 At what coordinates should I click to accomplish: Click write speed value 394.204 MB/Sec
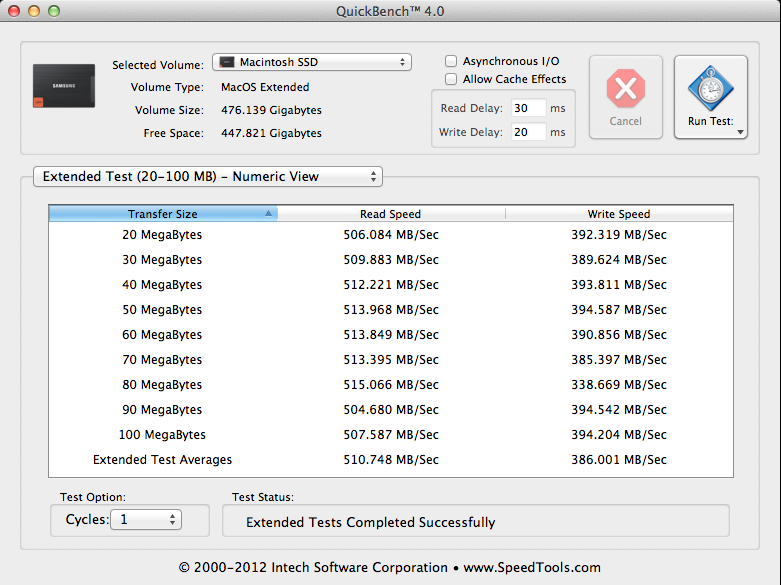point(619,435)
